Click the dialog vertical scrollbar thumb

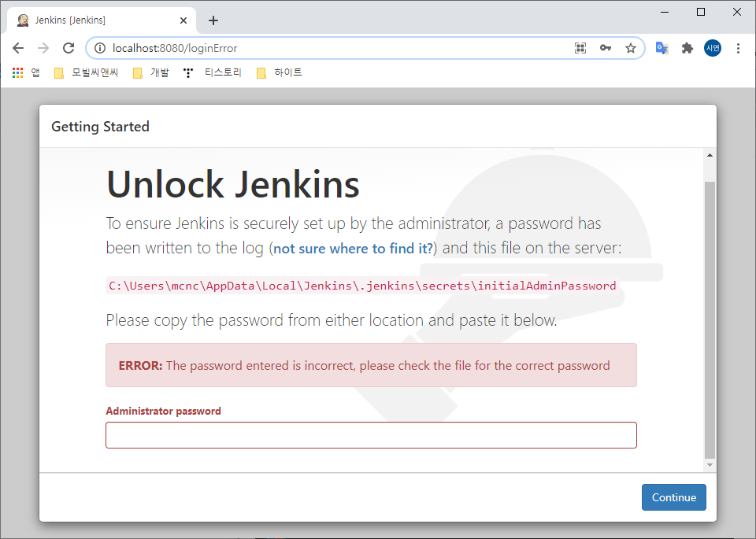point(710,319)
